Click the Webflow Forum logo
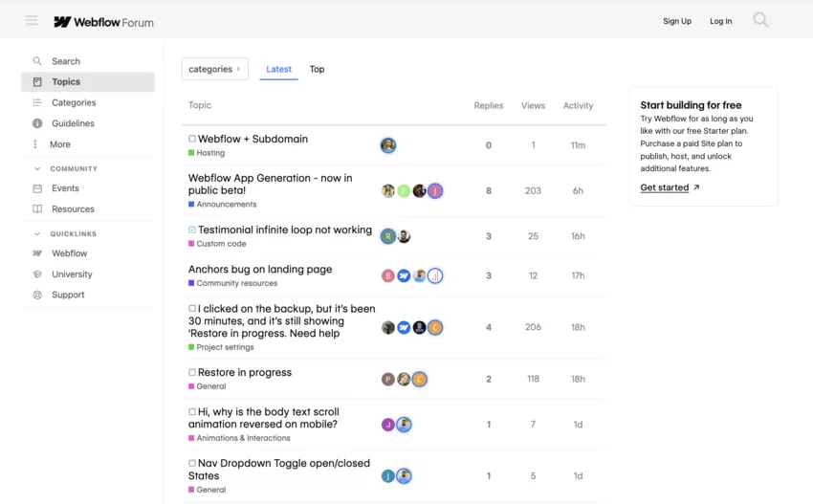 tap(103, 22)
